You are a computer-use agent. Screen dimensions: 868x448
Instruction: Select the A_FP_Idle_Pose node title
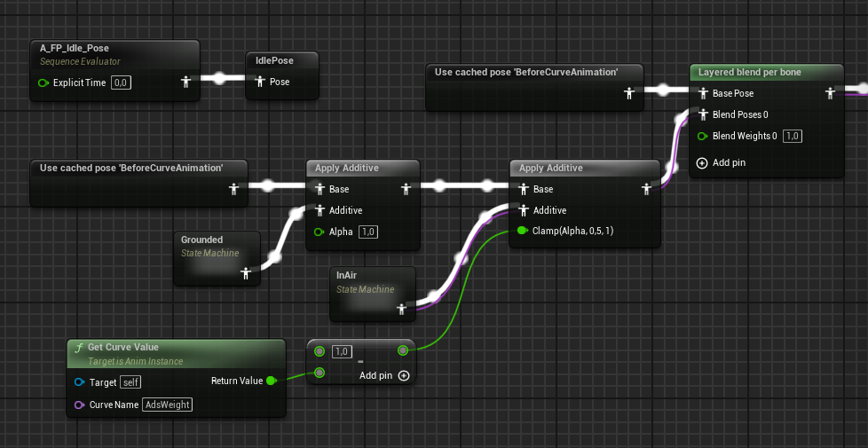75,48
